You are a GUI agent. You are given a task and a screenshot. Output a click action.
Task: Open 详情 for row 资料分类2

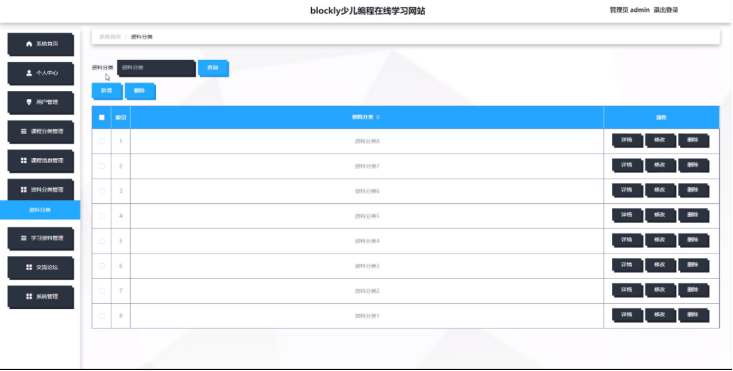[x=627, y=291]
